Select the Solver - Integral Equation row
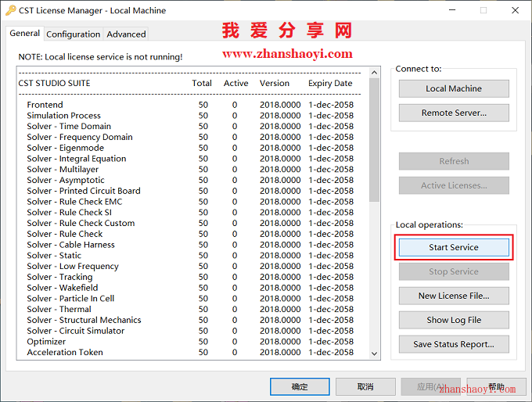 pos(190,159)
